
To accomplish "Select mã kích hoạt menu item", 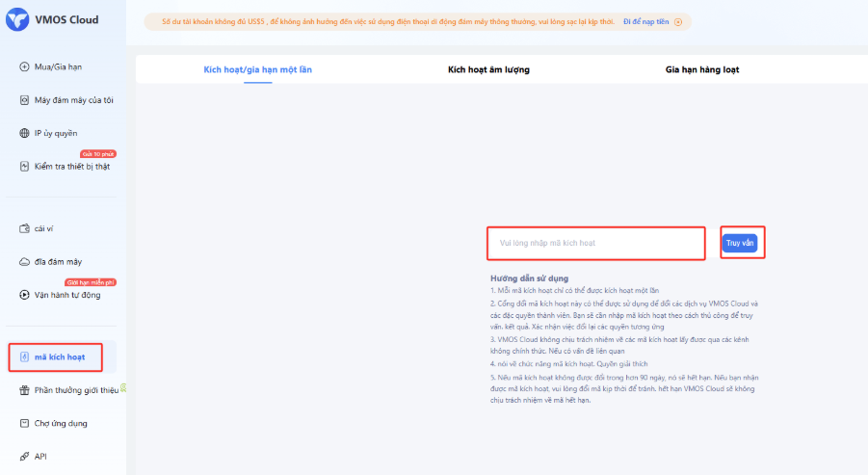I will click(x=60, y=357).
